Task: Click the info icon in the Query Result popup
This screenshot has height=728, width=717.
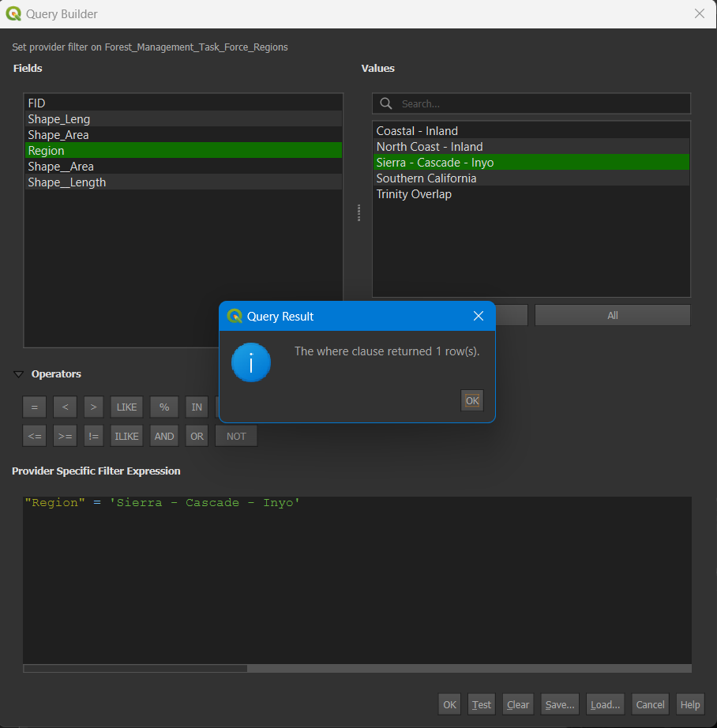Action: (250, 362)
